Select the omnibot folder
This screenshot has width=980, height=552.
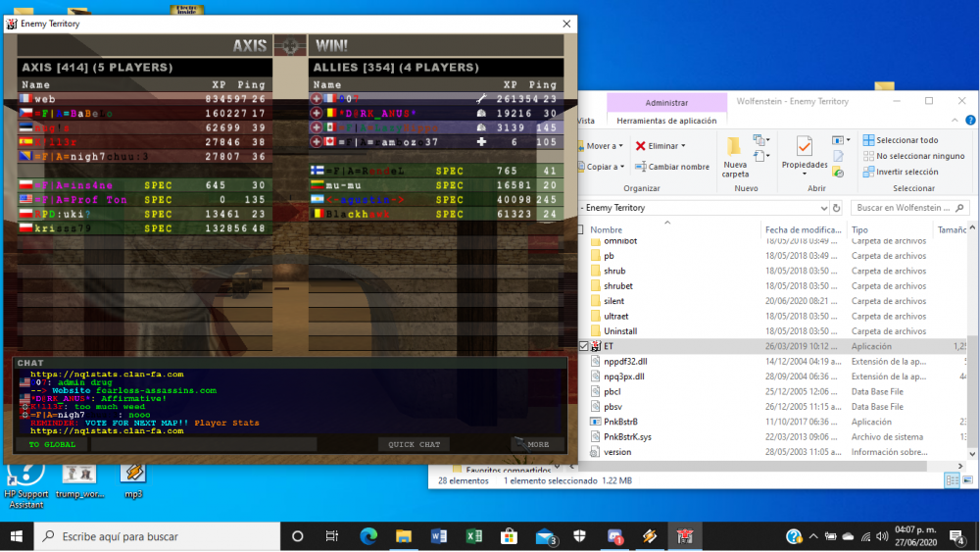[620, 240]
